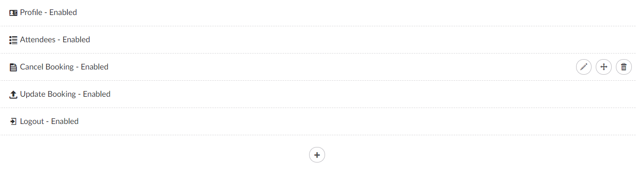Click the Enabled status next to Profile
The image size is (644, 170).
tap(63, 13)
